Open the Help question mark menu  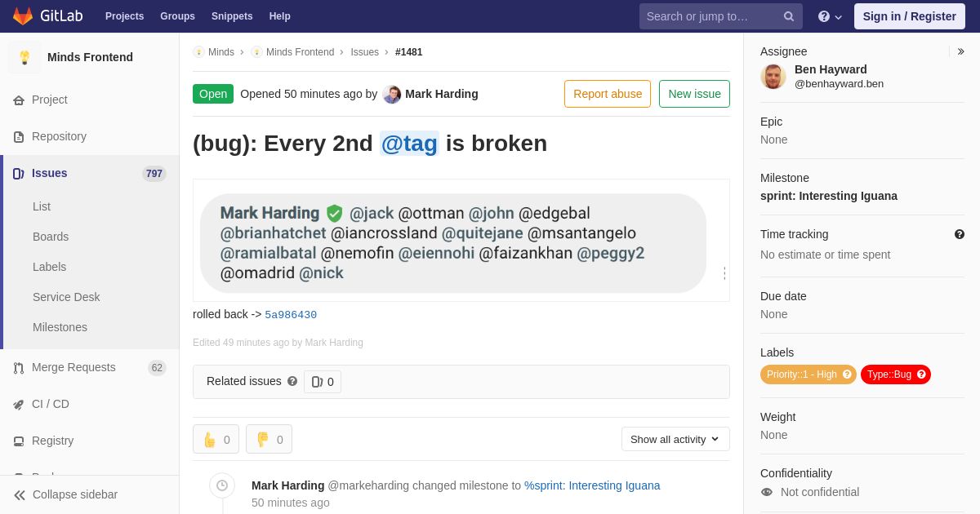[830, 16]
